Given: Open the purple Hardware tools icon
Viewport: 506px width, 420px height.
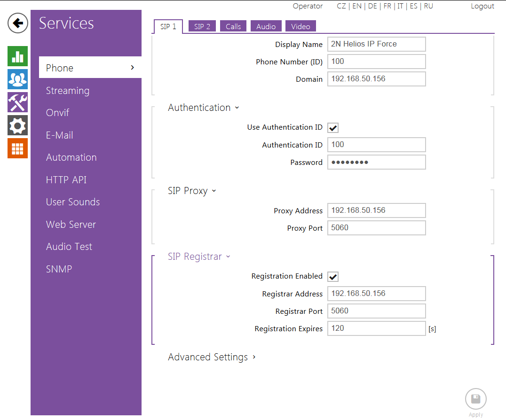Looking at the screenshot, I should coord(18,102).
